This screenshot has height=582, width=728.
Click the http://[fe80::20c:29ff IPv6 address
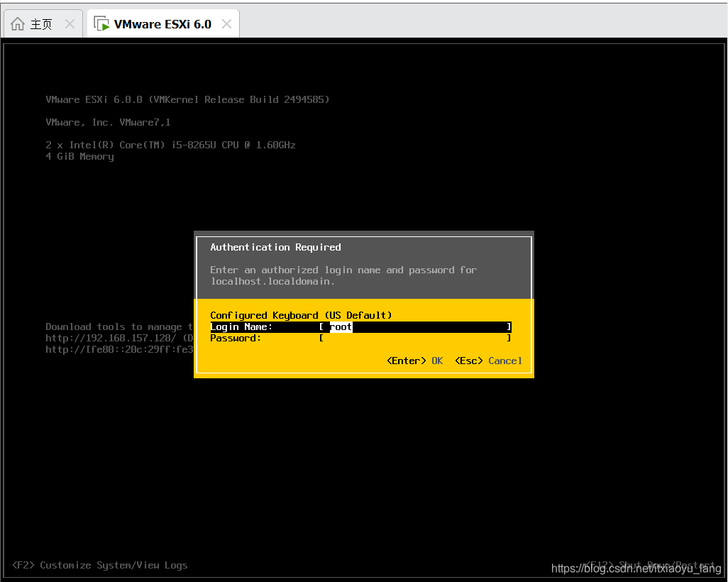coord(119,349)
